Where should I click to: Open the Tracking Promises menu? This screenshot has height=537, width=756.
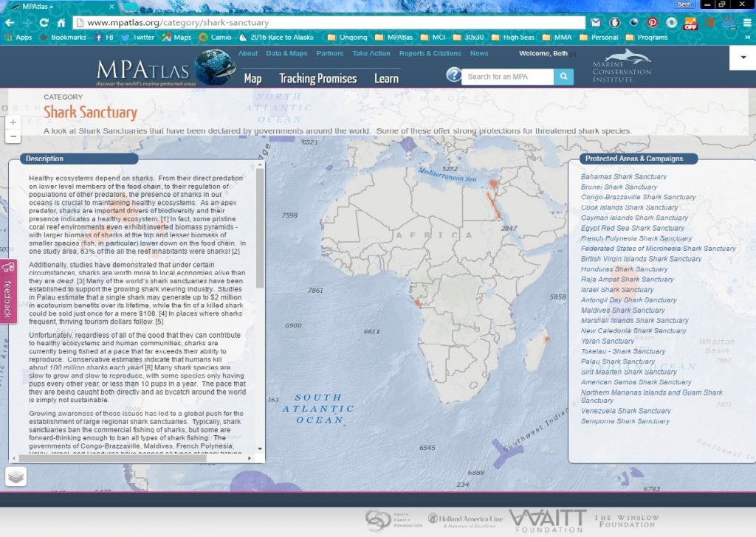coord(317,79)
